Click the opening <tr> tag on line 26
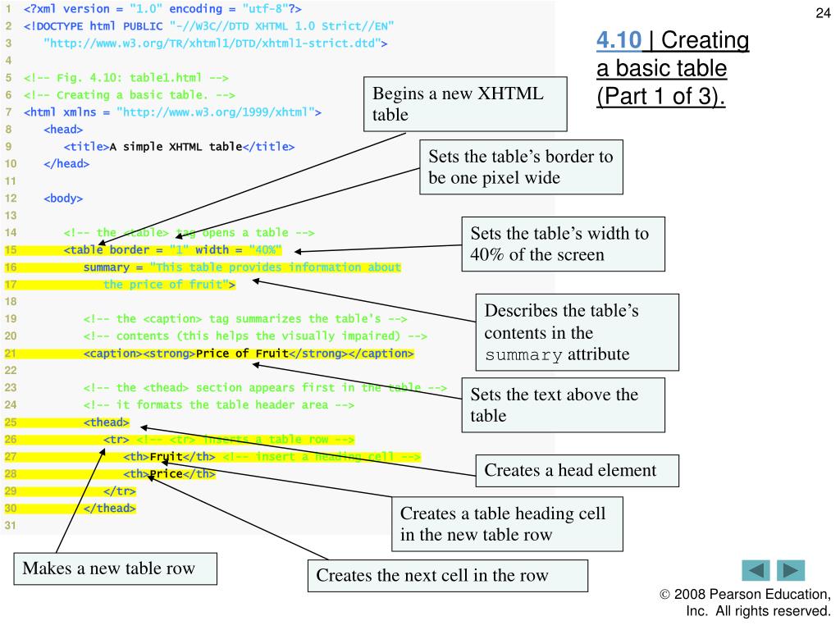The height and width of the screenshot is (630, 840). click(116, 440)
